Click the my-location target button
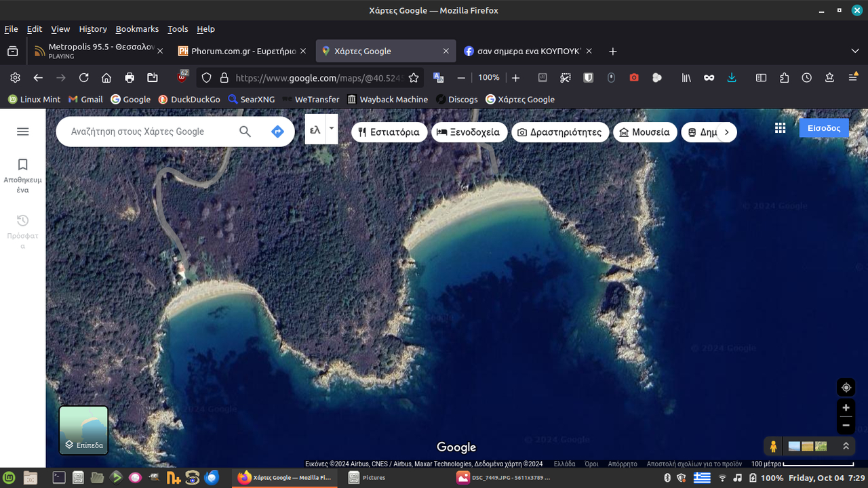 [846, 388]
